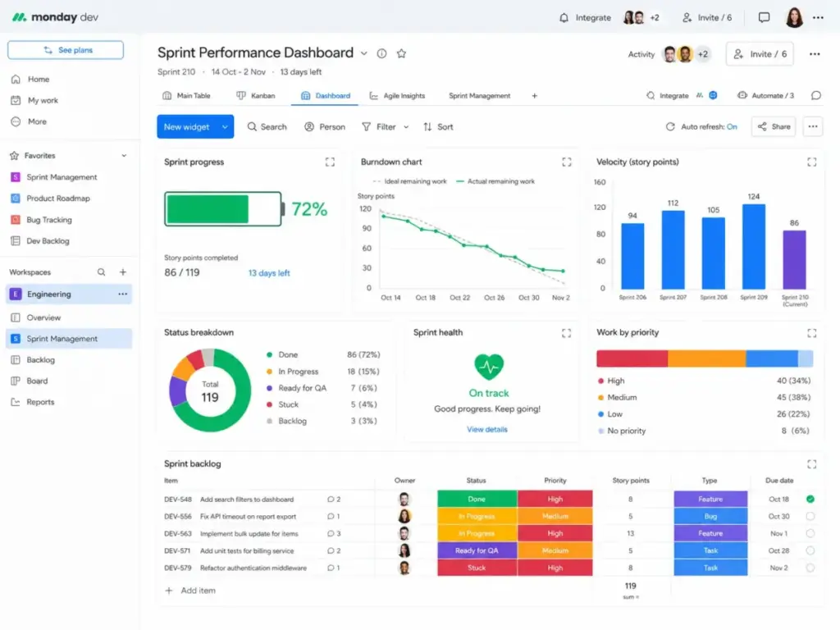Image resolution: width=840 pixels, height=630 pixels.
Task: Click the green Sprint progress battery bar
Action: click(x=208, y=209)
